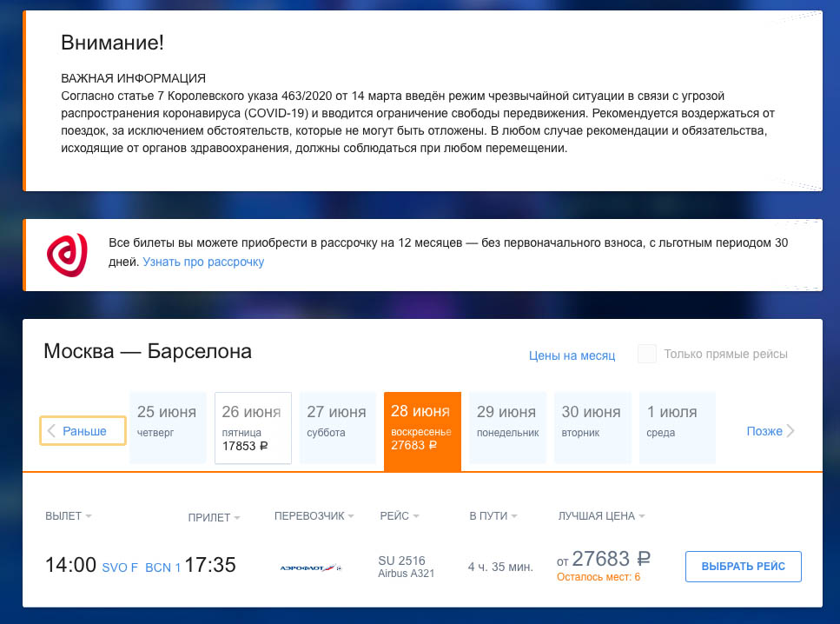This screenshot has width=840, height=624.
Task: Click the red spiral installment logo icon
Action: (x=67, y=253)
